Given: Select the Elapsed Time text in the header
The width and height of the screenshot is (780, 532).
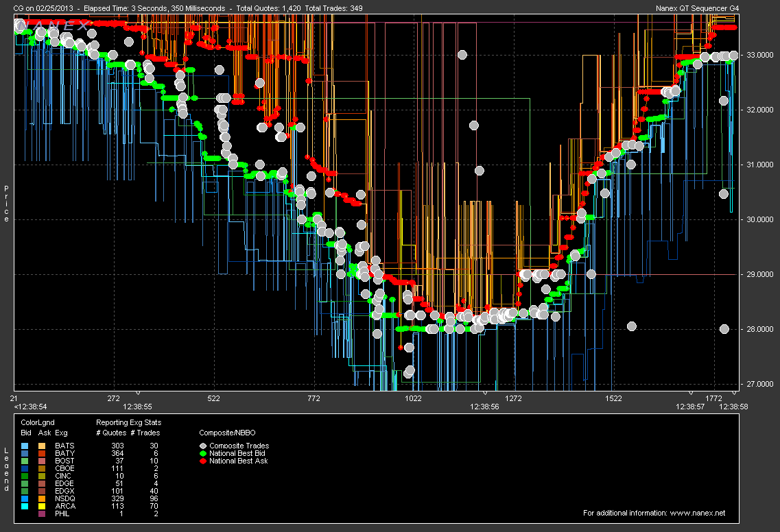Looking at the screenshot, I should tap(154, 8).
